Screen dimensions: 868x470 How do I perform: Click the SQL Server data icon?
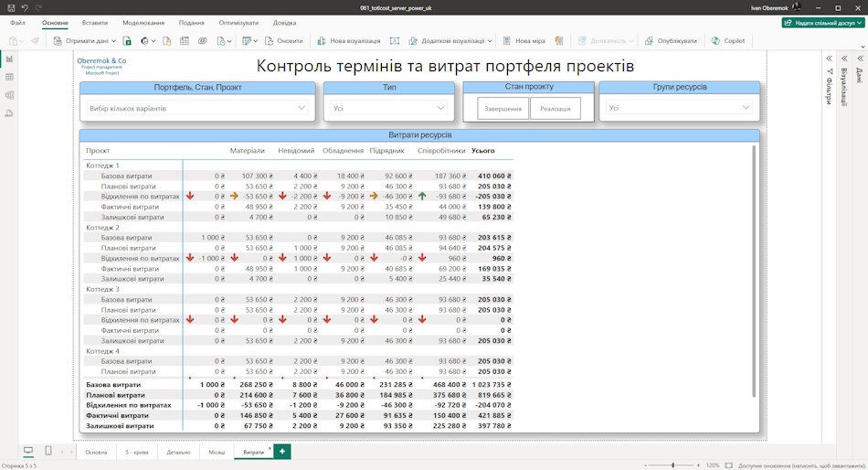166,41
